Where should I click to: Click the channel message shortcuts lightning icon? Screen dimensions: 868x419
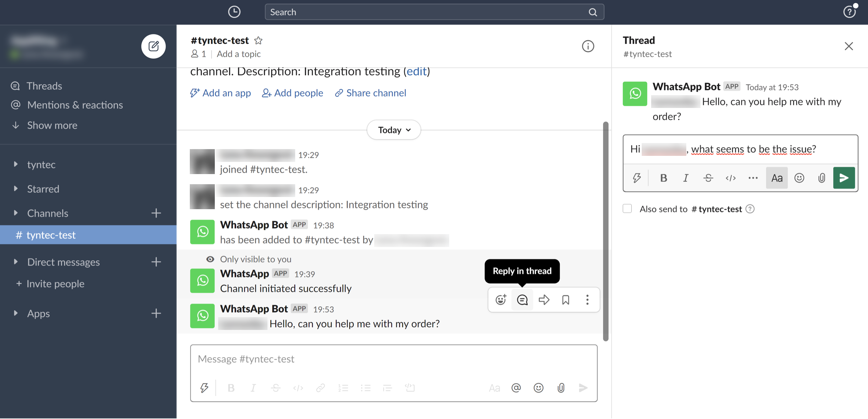(204, 388)
